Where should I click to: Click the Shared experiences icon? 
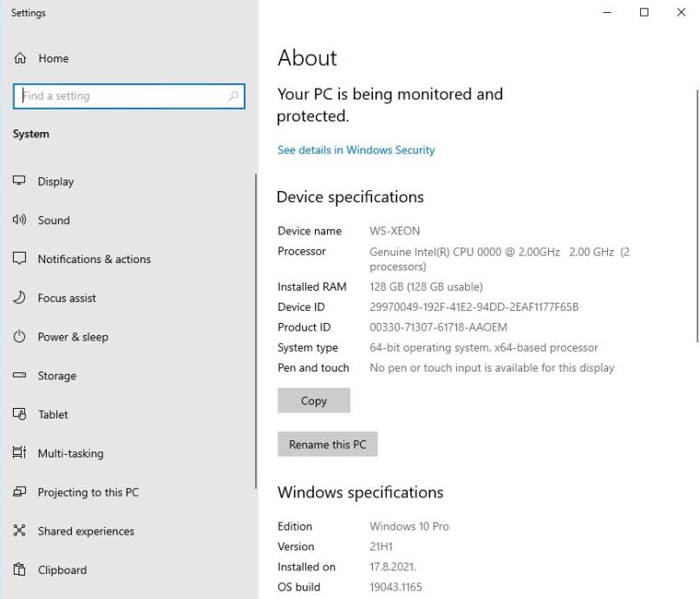tap(20, 531)
